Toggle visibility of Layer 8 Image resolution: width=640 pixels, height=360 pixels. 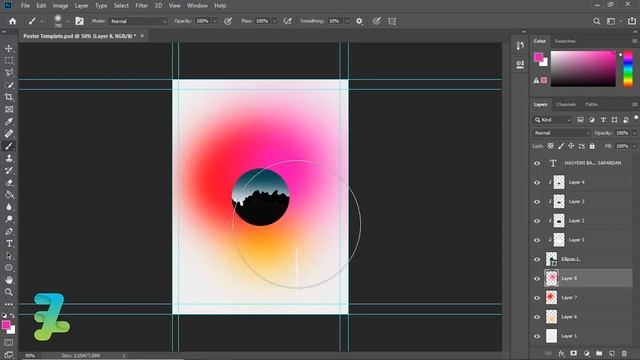click(x=537, y=278)
